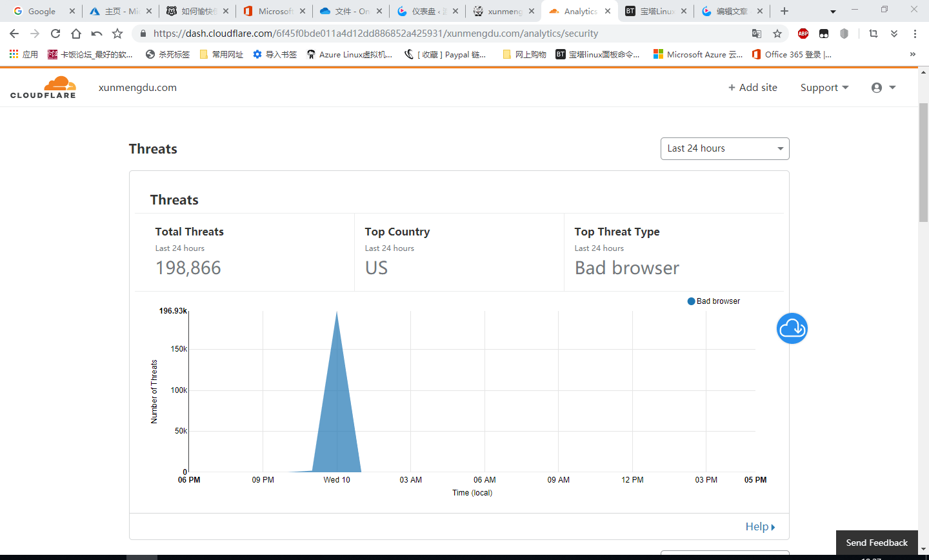This screenshot has height=560, width=929.
Task: Open the ABP Adblock Plus extension
Action: click(803, 34)
